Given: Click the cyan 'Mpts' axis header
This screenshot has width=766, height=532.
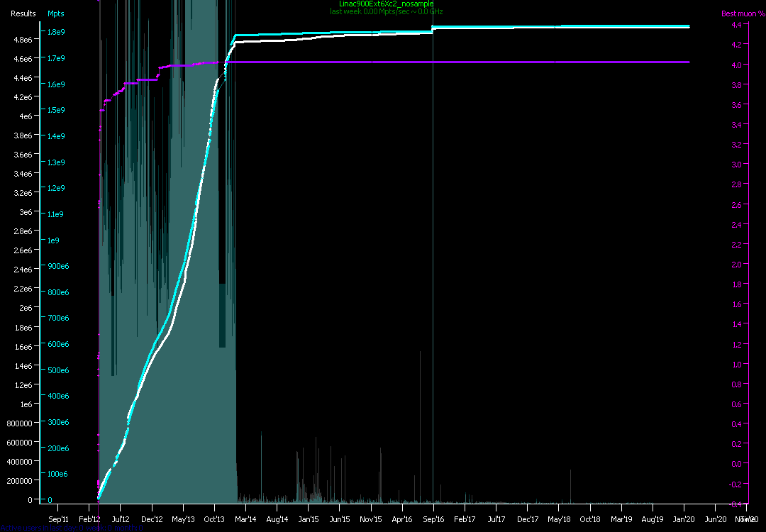Looking at the screenshot, I should 55,13.
